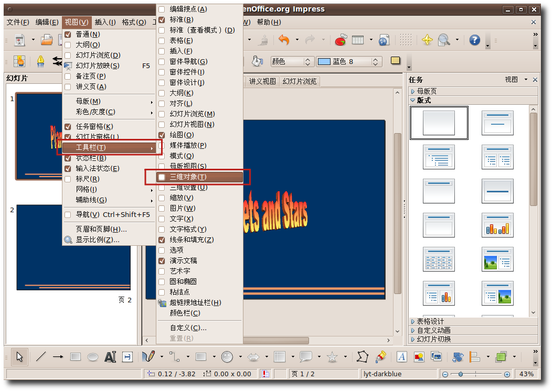
Task: Insert a table via toolbar icon
Action: [358, 40]
